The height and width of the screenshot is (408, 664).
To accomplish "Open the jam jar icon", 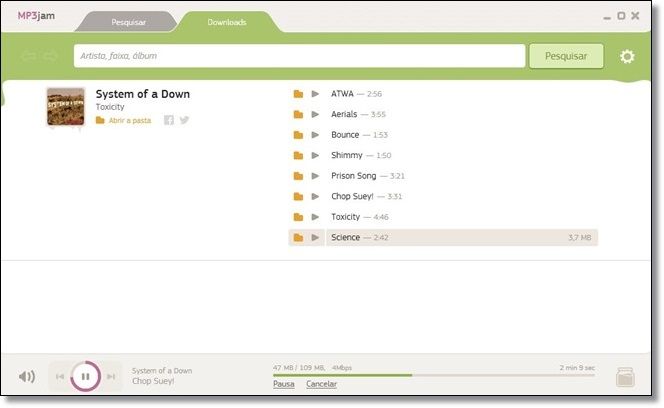I will [x=625, y=377].
